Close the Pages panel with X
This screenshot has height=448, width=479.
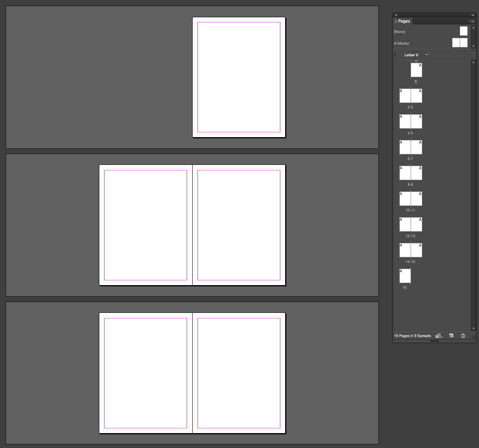[396, 15]
